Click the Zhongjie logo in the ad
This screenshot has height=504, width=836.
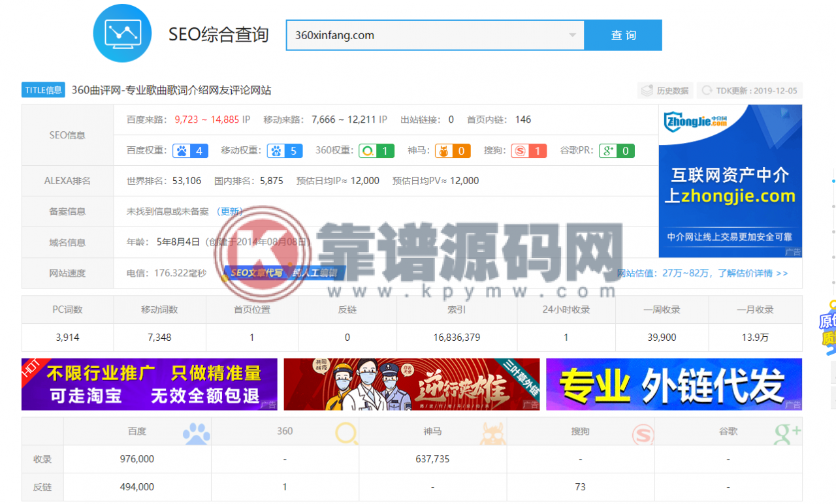(696, 121)
